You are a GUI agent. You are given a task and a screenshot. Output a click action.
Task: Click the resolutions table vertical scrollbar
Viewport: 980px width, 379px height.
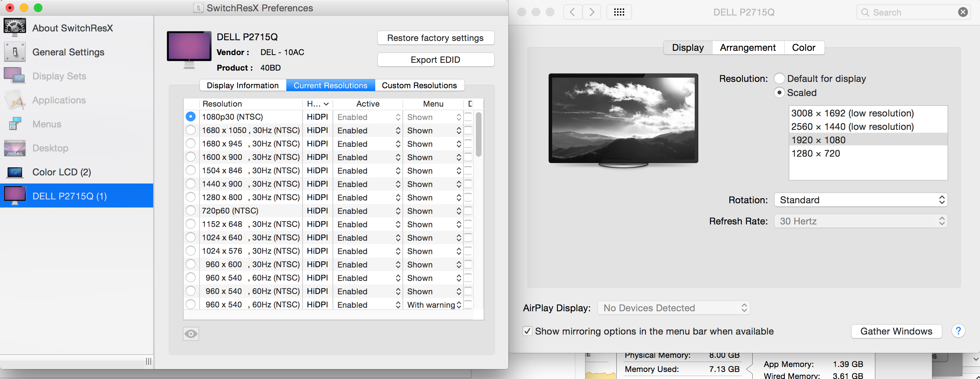479,134
